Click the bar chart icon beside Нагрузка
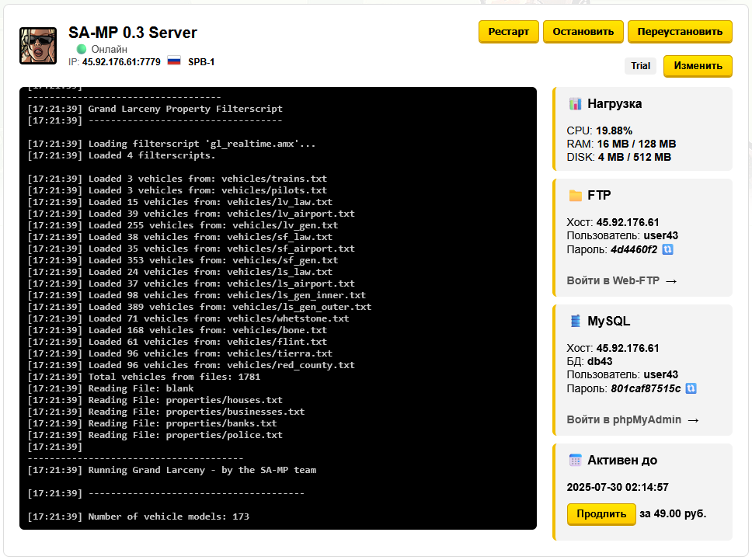This screenshot has height=560, width=752. (x=575, y=103)
